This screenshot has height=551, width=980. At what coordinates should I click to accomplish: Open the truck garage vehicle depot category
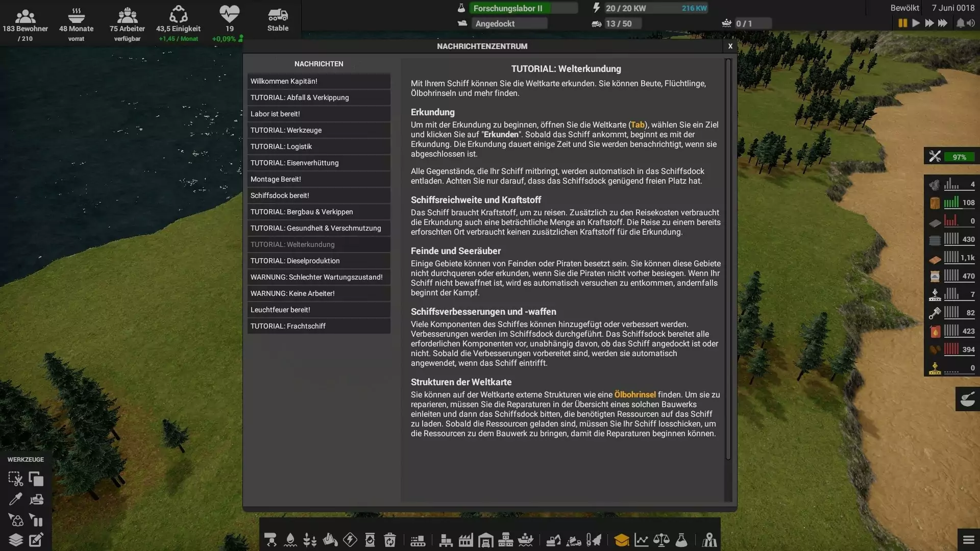point(486,540)
